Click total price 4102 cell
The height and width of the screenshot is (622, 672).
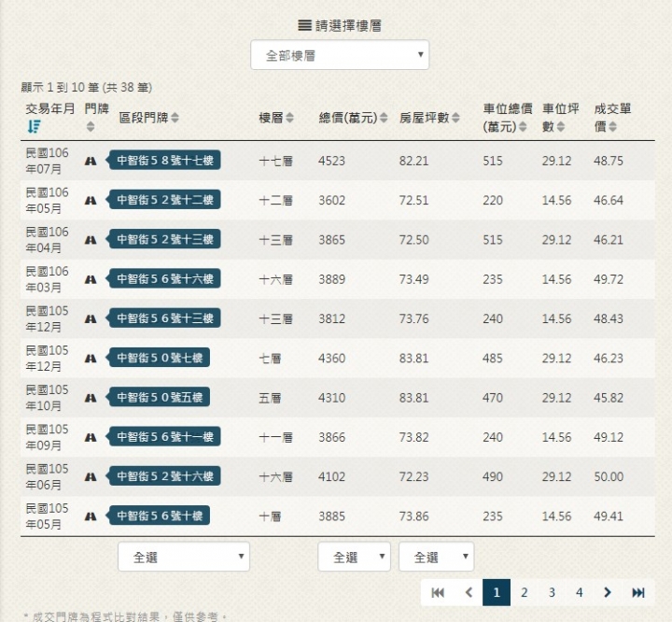[x=331, y=476]
